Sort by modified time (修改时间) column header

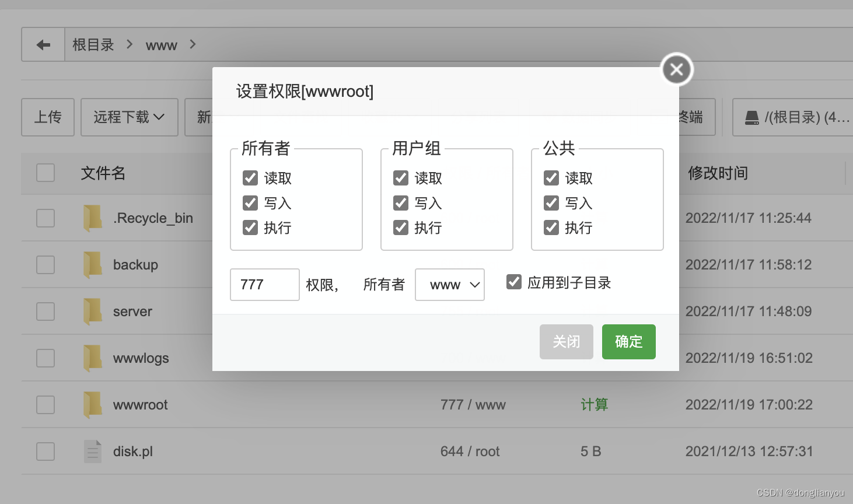[x=718, y=173]
